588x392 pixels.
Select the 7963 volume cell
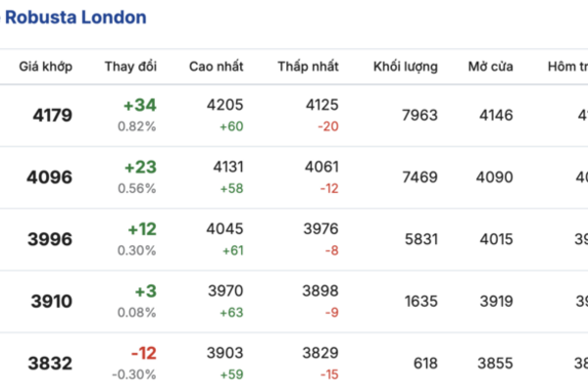point(419,116)
